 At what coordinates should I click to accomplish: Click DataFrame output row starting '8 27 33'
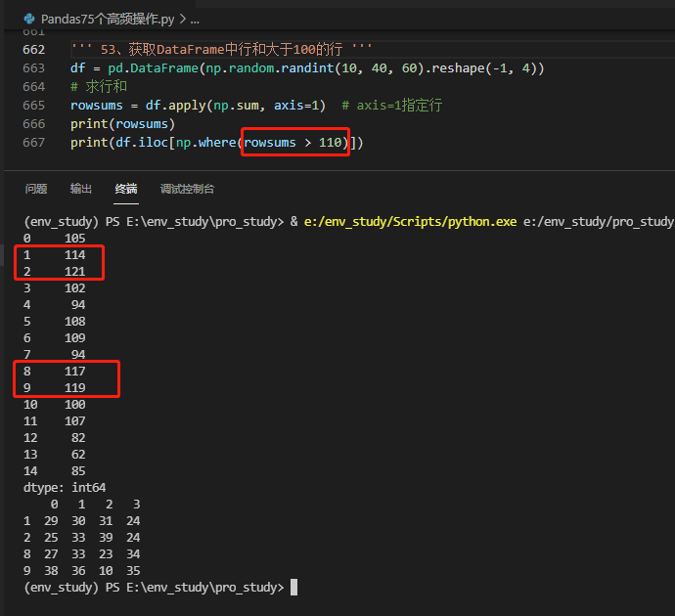82,554
